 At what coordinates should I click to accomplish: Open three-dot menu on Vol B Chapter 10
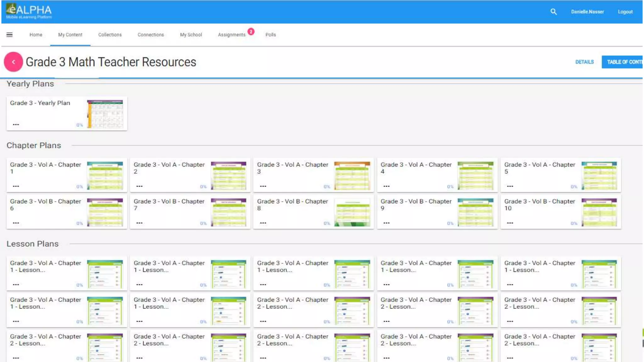click(510, 223)
